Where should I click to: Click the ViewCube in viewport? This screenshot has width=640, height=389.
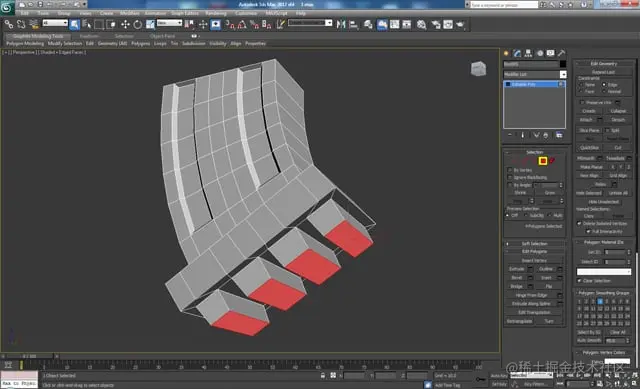click(x=478, y=69)
